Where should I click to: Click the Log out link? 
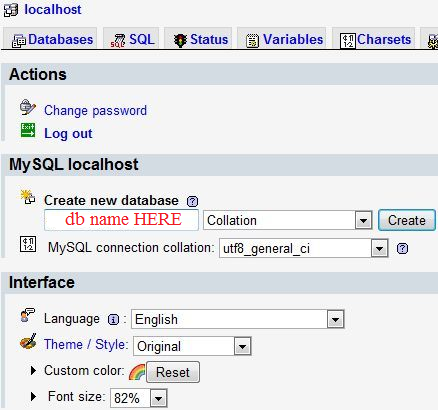[68, 133]
